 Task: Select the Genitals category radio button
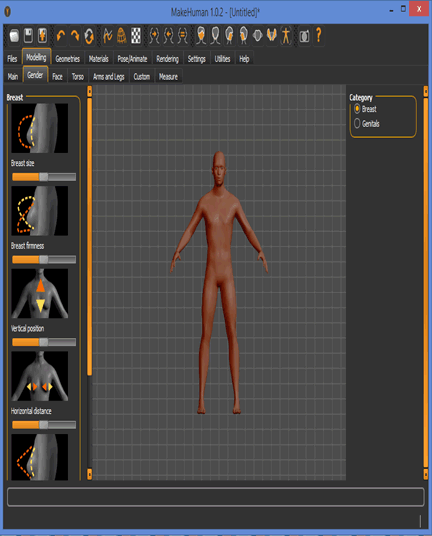[x=357, y=123]
